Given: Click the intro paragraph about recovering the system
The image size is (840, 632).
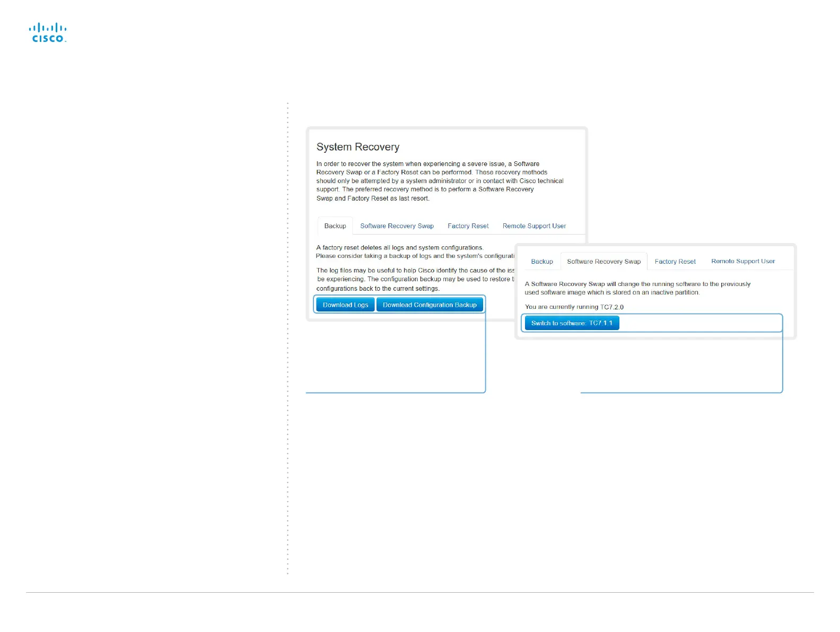Looking at the screenshot, I should pyautogui.click(x=440, y=181).
